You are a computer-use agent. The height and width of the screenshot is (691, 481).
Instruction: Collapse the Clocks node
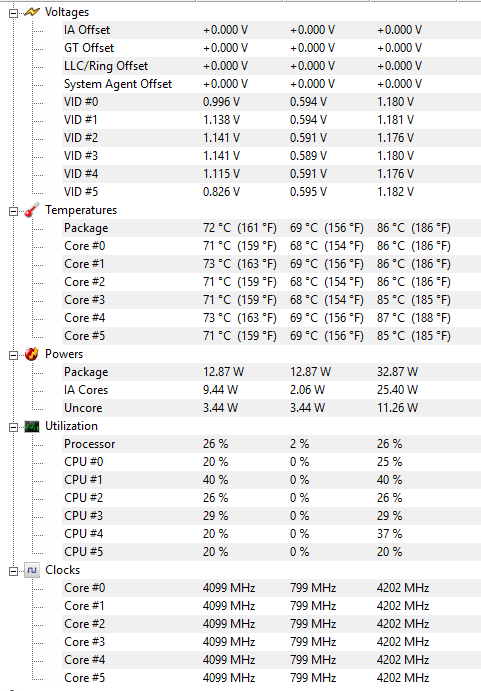click(14, 571)
